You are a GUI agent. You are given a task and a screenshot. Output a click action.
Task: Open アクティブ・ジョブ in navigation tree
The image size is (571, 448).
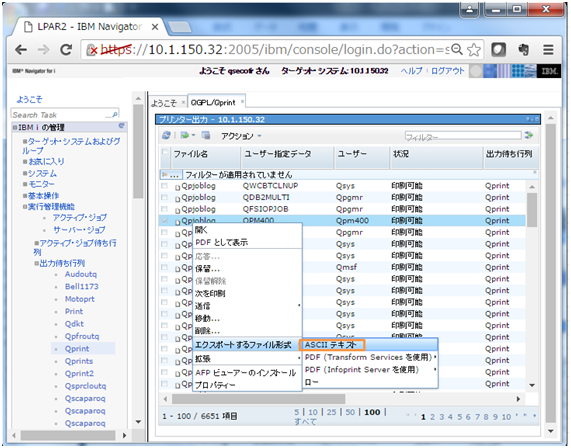tap(80, 217)
